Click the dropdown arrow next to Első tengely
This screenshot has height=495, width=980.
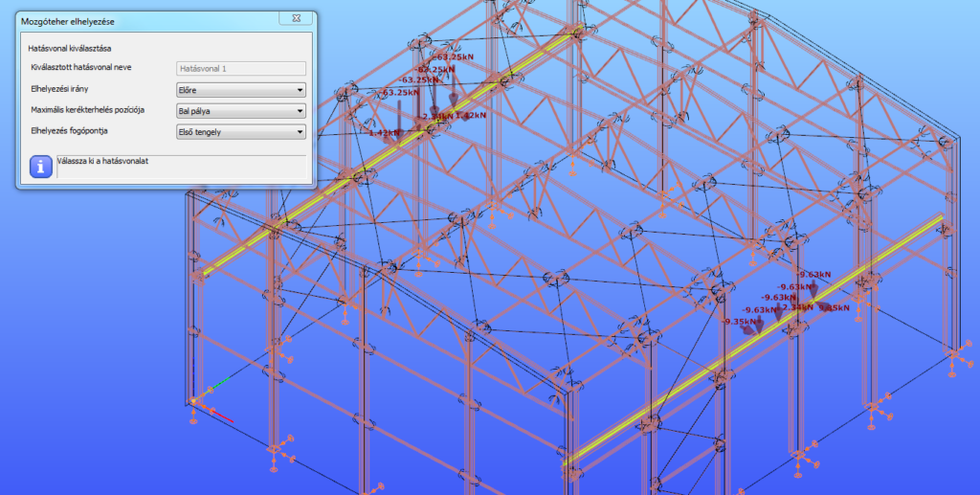(x=300, y=132)
